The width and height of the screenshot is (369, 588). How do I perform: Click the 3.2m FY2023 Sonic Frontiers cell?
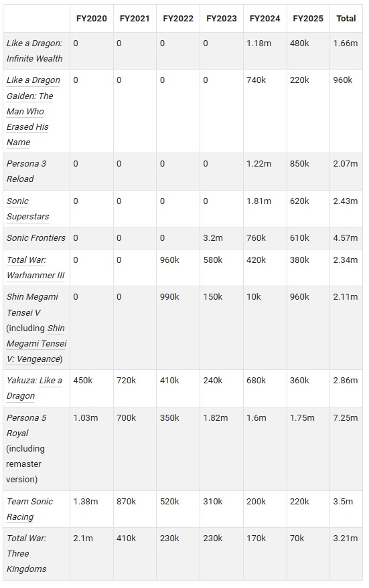pyautogui.click(x=213, y=237)
